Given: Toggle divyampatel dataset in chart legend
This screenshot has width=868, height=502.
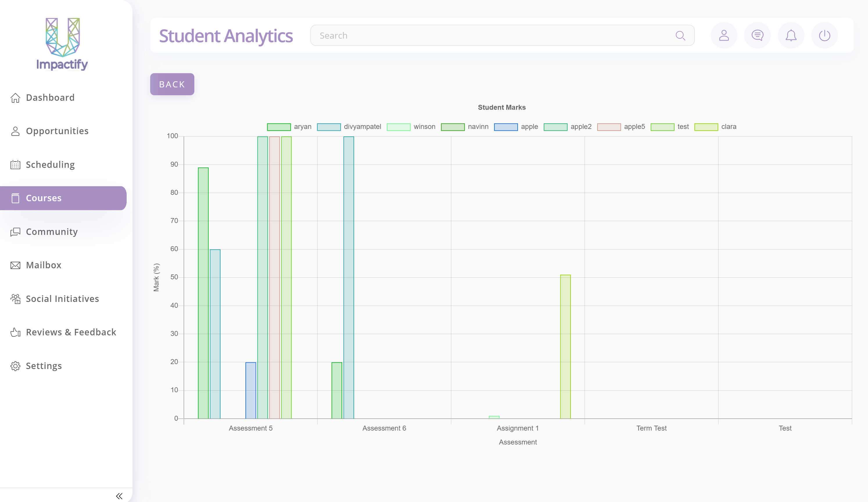Looking at the screenshot, I should pyautogui.click(x=349, y=127).
